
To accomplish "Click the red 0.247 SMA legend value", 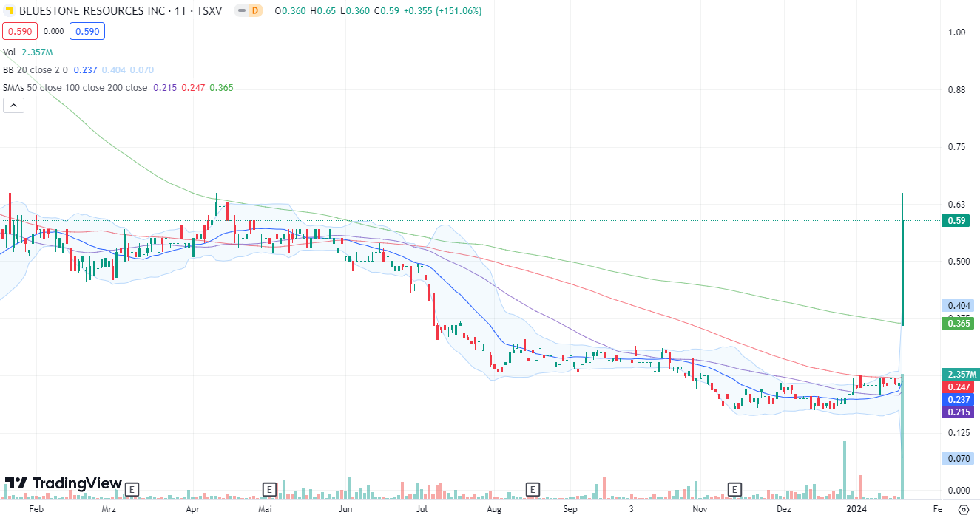I will click(194, 88).
